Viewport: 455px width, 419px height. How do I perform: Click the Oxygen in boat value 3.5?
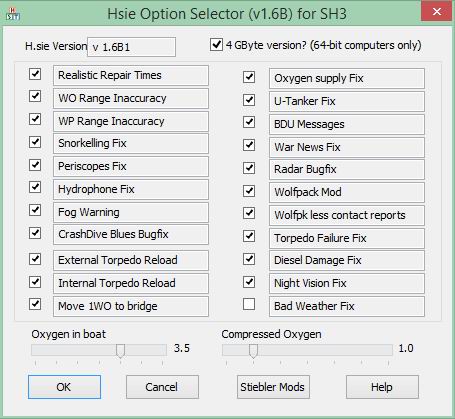coord(182,348)
